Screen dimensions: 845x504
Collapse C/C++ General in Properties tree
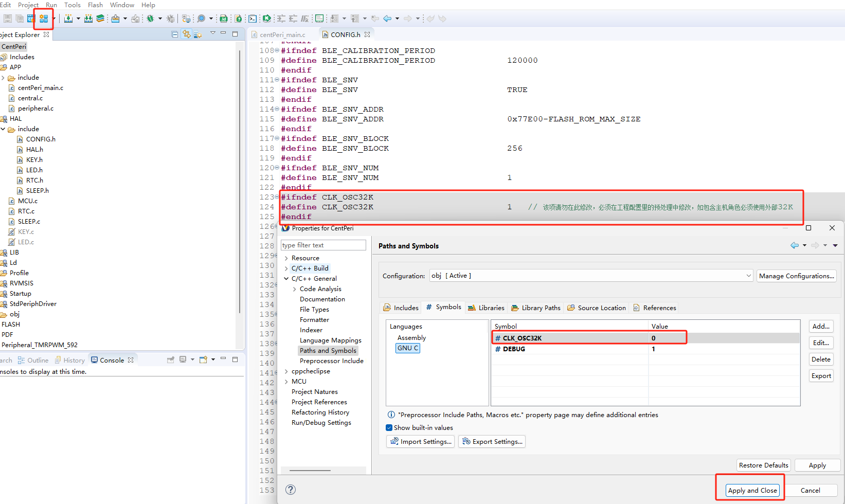click(x=286, y=279)
